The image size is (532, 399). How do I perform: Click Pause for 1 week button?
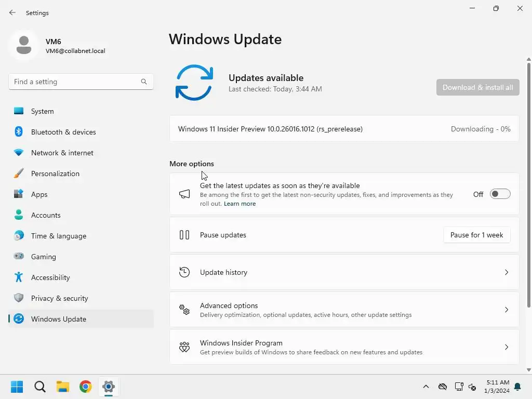tap(477, 235)
